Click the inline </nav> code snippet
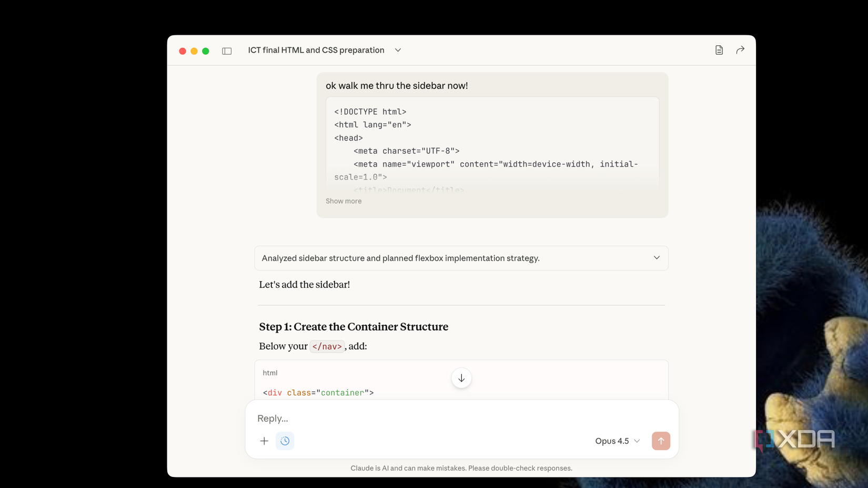Image resolution: width=868 pixels, height=488 pixels. pos(327,346)
